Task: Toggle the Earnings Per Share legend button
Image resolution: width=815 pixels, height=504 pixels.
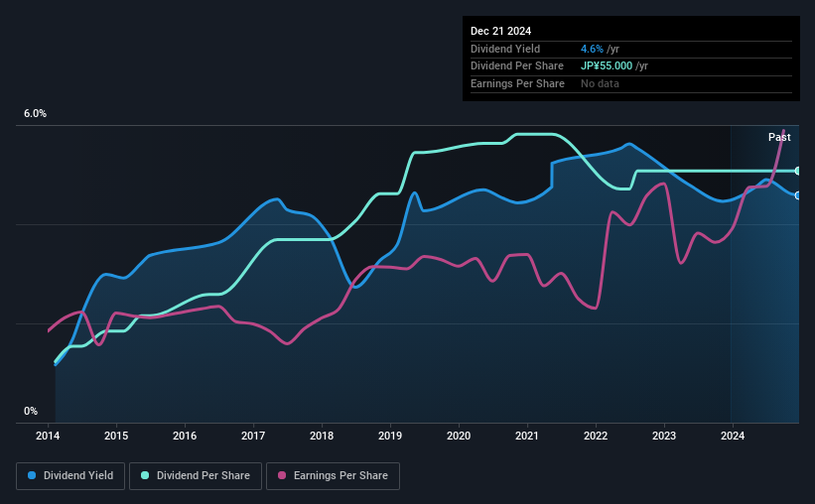Action: coord(334,476)
